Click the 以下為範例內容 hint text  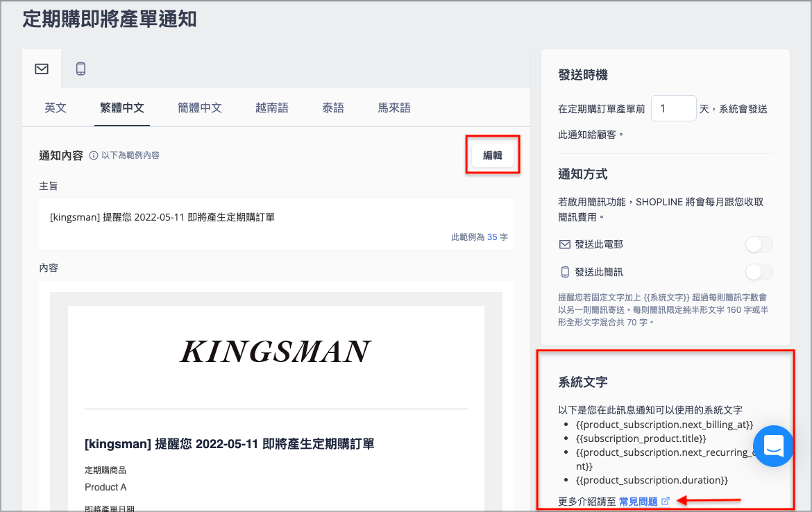coord(130,155)
